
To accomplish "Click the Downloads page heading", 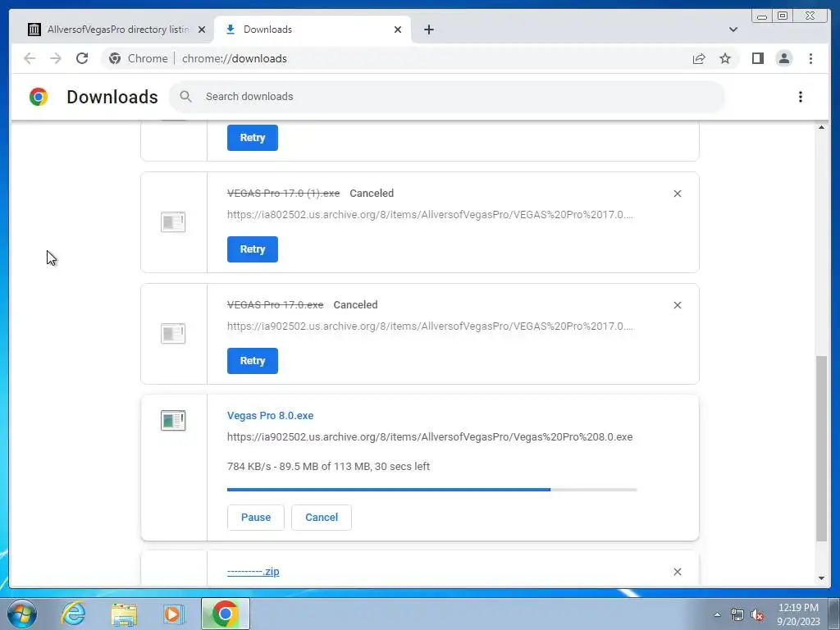I will point(112,97).
